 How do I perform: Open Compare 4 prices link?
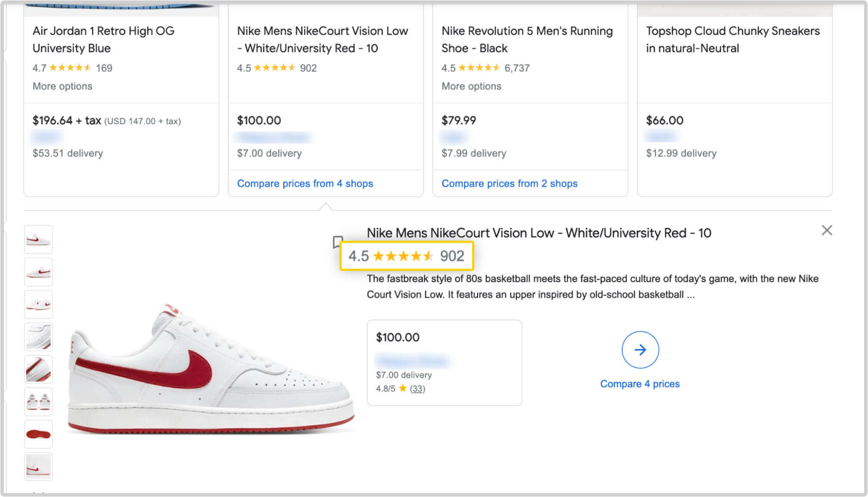click(x=640, y=384)
